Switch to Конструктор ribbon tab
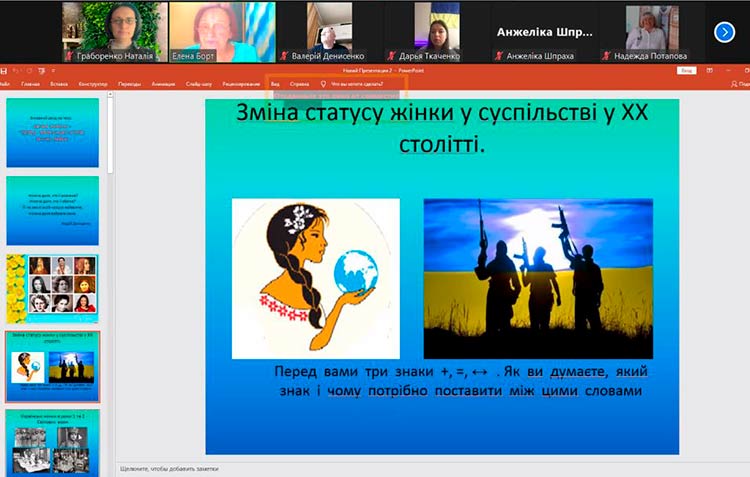 93,84
